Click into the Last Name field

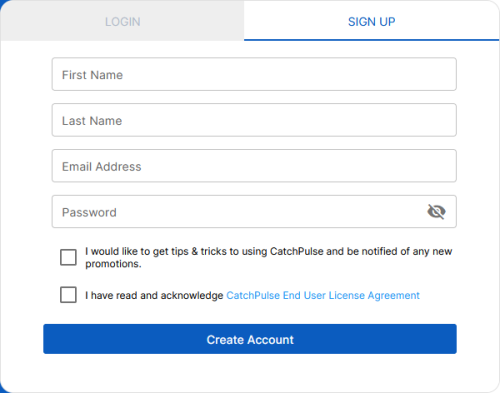click(254, 120)
